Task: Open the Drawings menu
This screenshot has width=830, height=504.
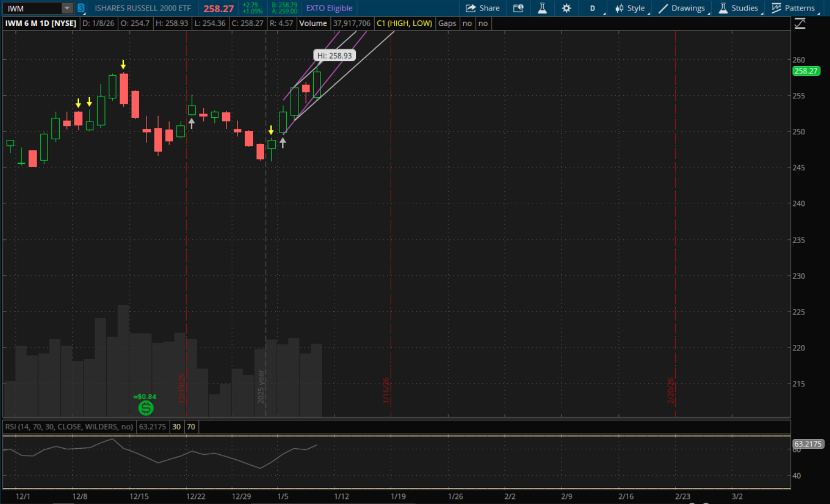Action: (x=682, y=8)
